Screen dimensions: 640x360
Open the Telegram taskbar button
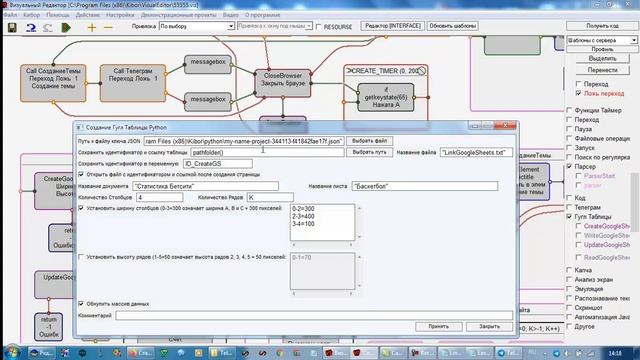pos(508,353)
